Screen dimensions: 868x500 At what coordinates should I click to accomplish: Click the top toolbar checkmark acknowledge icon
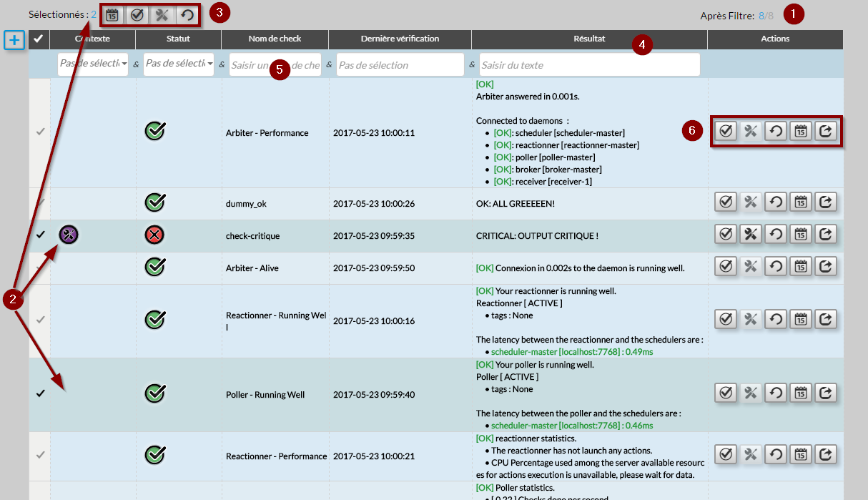(x=137, y=14)
